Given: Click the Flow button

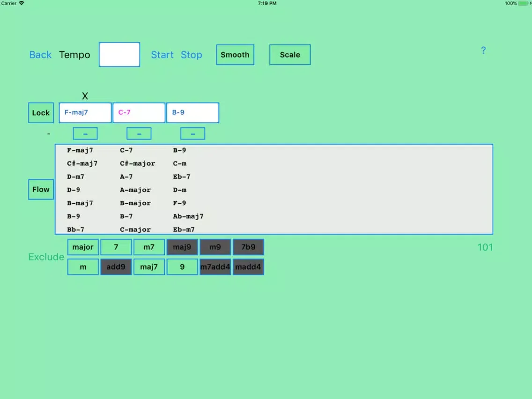Looking at the screenshot, I should tap(41, 189).
